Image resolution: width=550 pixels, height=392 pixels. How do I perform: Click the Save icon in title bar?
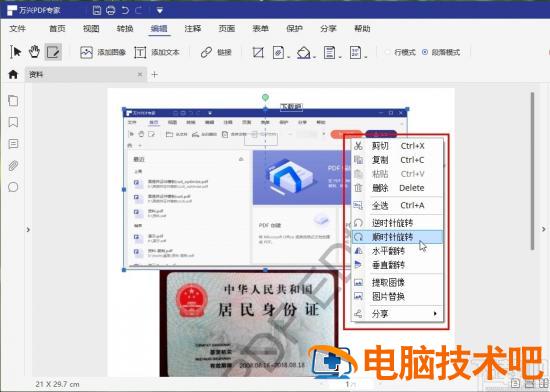click(97, 11)
